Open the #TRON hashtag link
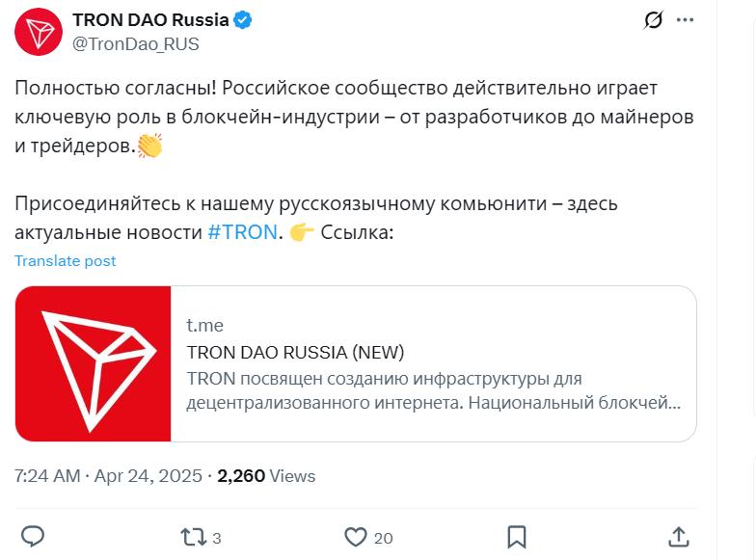 click(243, 232)
